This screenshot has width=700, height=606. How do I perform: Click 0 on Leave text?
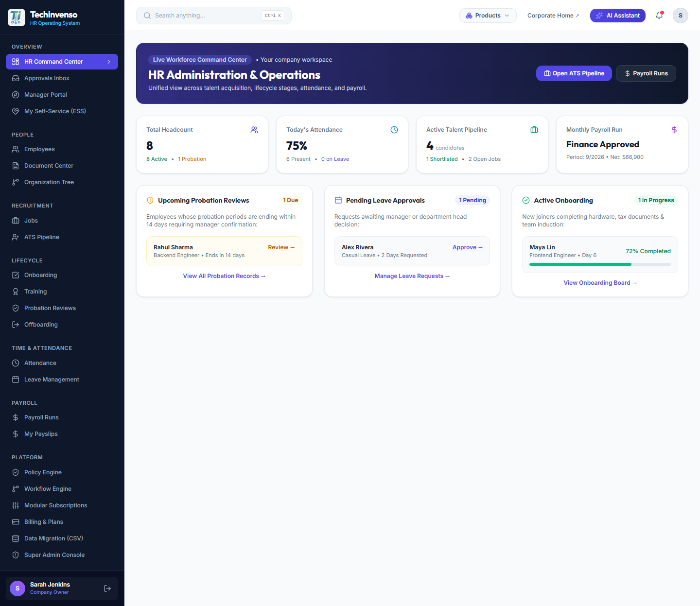point(335,159)
